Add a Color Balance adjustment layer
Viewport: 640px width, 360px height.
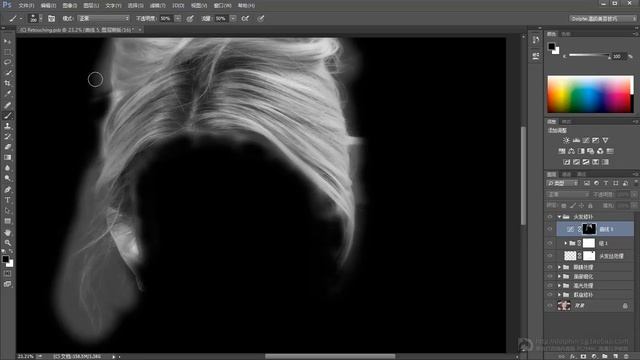coord(571,151)
